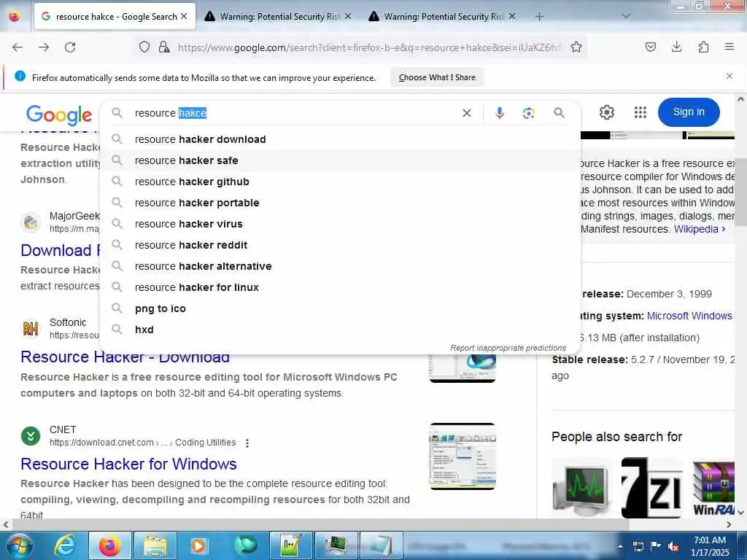The width and height of the screenshot is (747, 560).
Task: Click the muted volume tray icon
Action: 673,547
